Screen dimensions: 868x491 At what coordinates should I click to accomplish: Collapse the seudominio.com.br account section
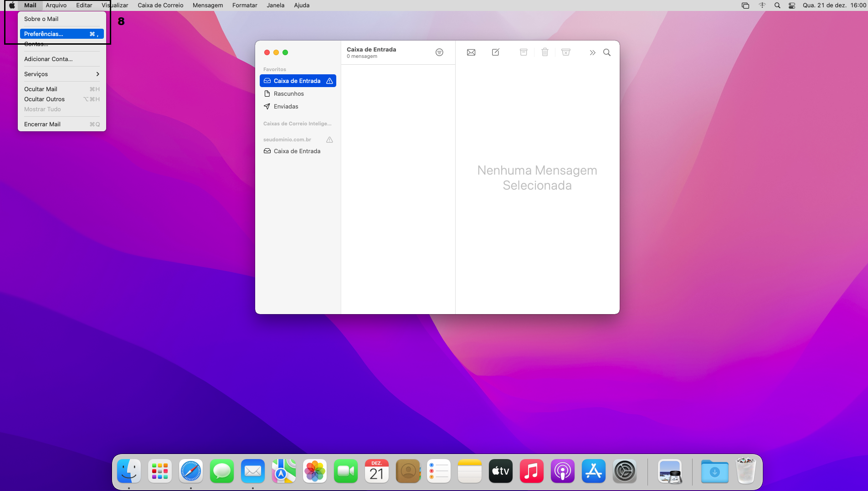287,140
